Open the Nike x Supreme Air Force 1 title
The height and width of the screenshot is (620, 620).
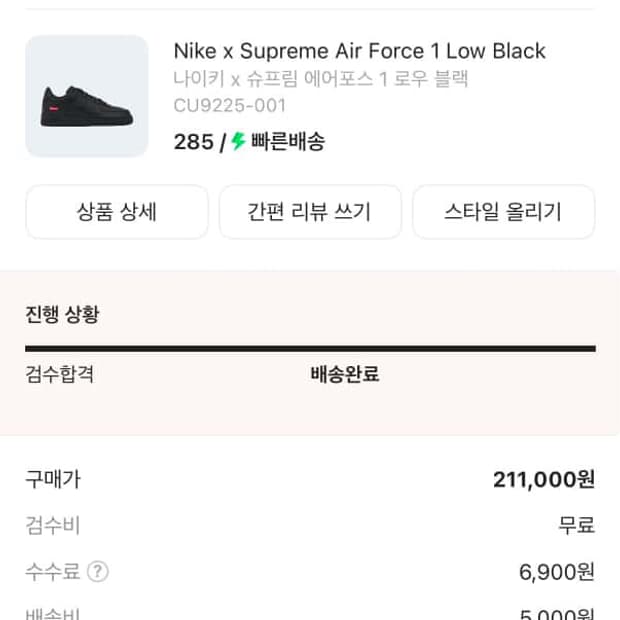pos(359,51)
